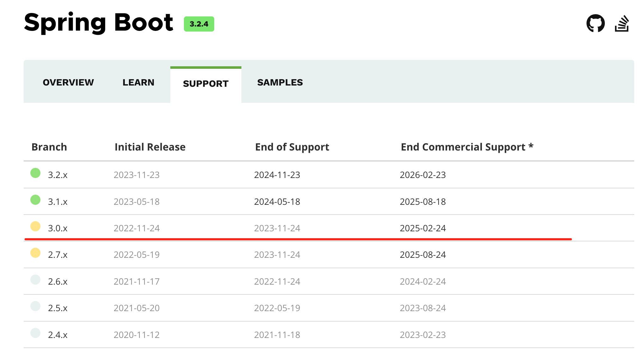644x349 pixels.
Task: Open the Samples tab
Action: click(x=280, y=82)
